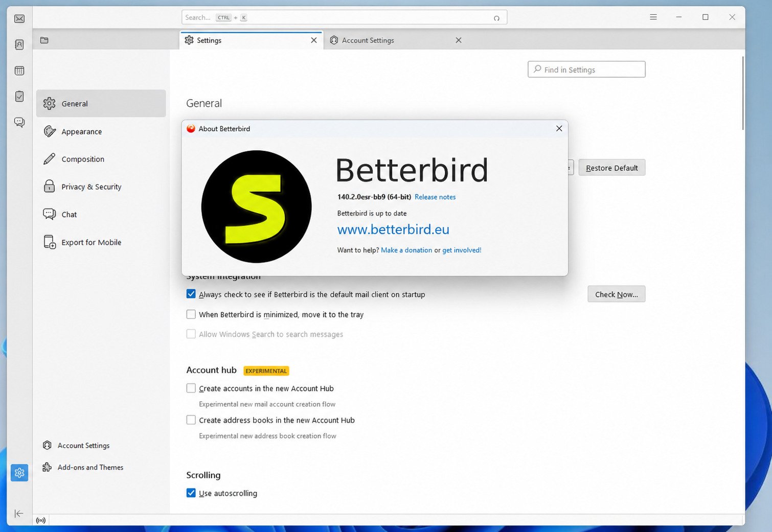Open Account Settings from the sidebar bottom
772x532 pixels.
[77, 445]
